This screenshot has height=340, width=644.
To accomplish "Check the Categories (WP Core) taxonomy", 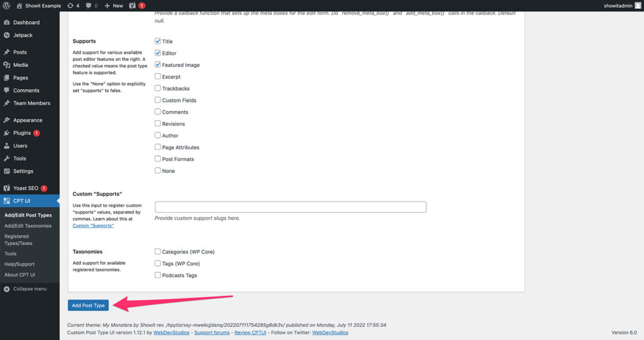I will point(158,252).
